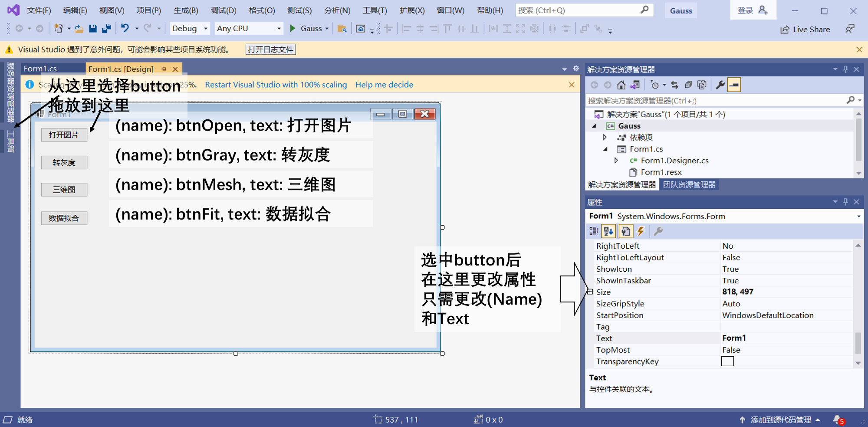868x427 pixels.
Task: Open the 工具箱 side tab
Action: [10, 142]
